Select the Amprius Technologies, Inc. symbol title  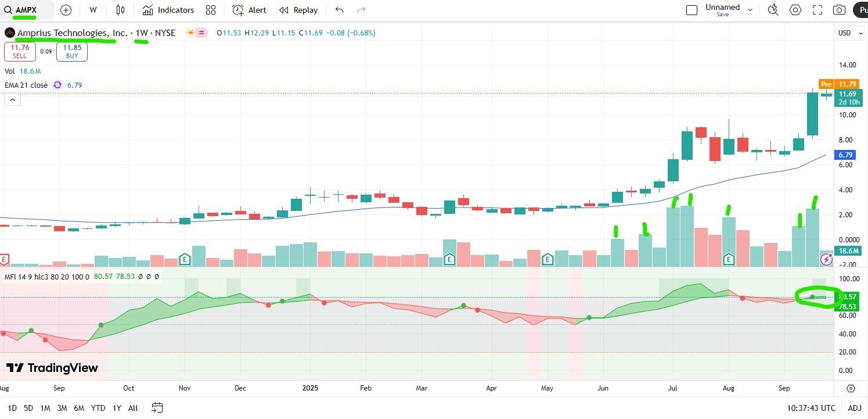click(x=72, y=33)
